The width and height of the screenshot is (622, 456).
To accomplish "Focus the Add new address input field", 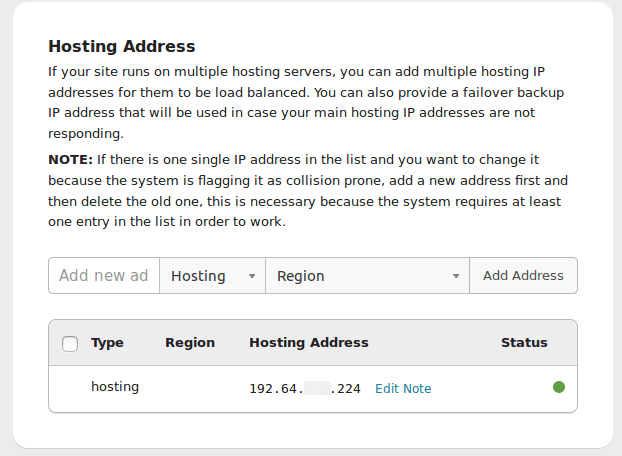I will point(104,276).
